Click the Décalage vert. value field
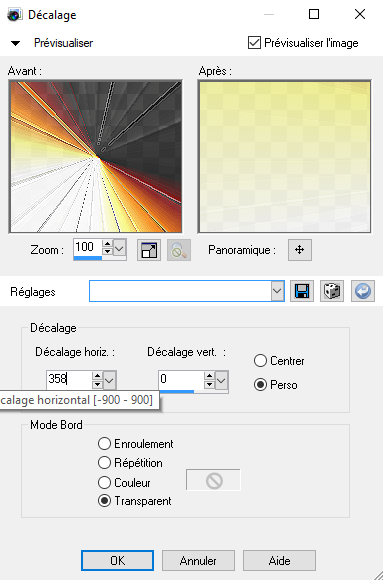The height and width of the screenshot is (580, 383). [181, 379]
